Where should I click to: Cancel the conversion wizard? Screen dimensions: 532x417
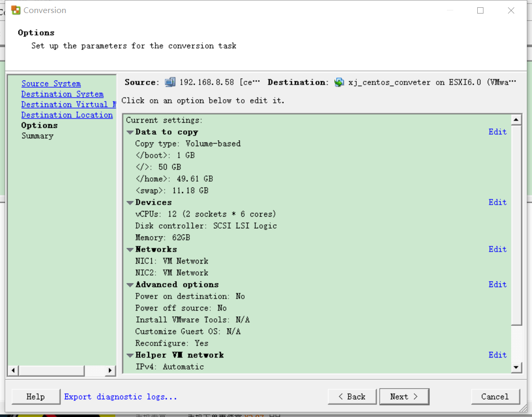point(494,397)
